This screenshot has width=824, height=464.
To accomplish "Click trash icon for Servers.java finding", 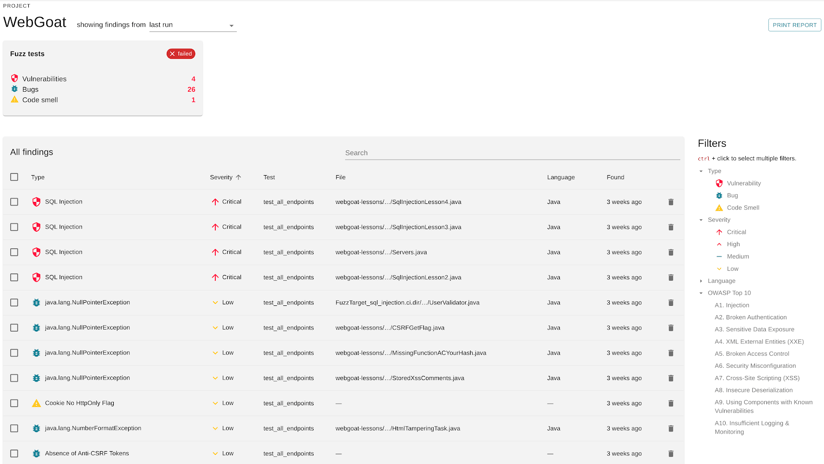I will (671, 252).
